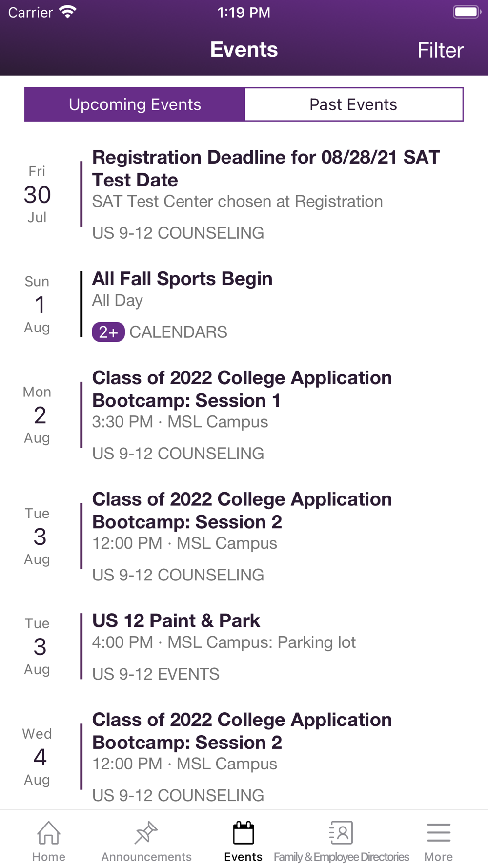Tap the 2+ calendars badge

pos(108,332)
